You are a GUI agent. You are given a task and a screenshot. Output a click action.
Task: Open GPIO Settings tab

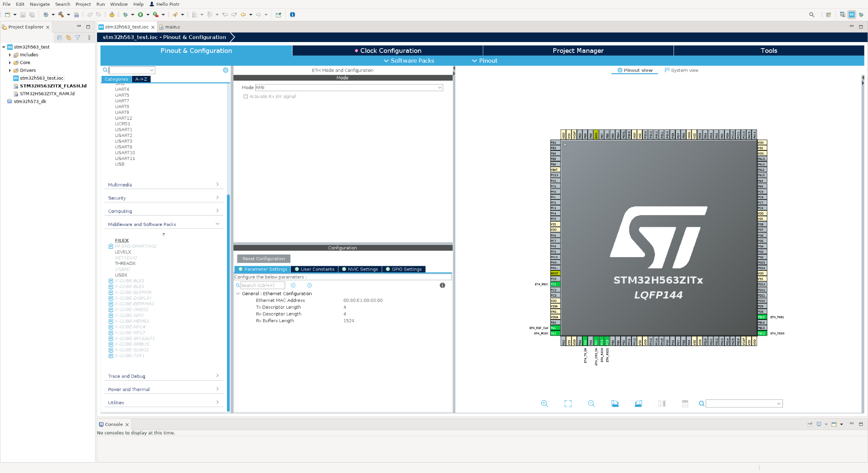(404, 269)
